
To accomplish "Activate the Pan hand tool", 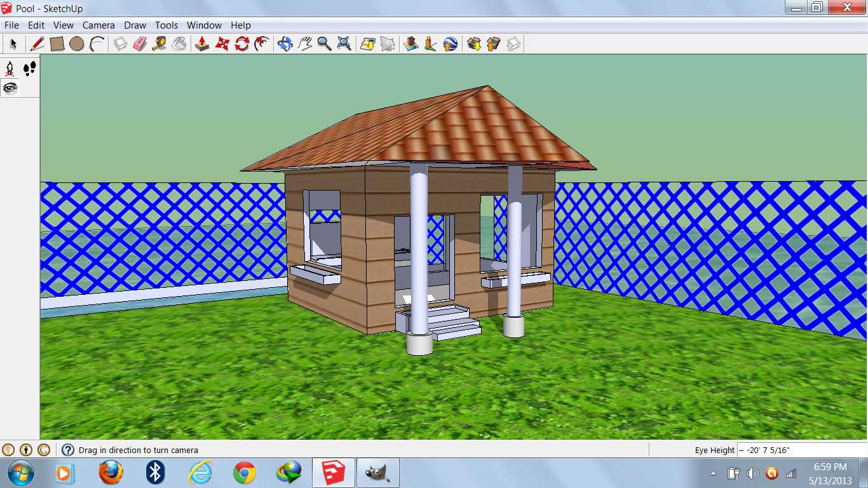I will (304, 44).
